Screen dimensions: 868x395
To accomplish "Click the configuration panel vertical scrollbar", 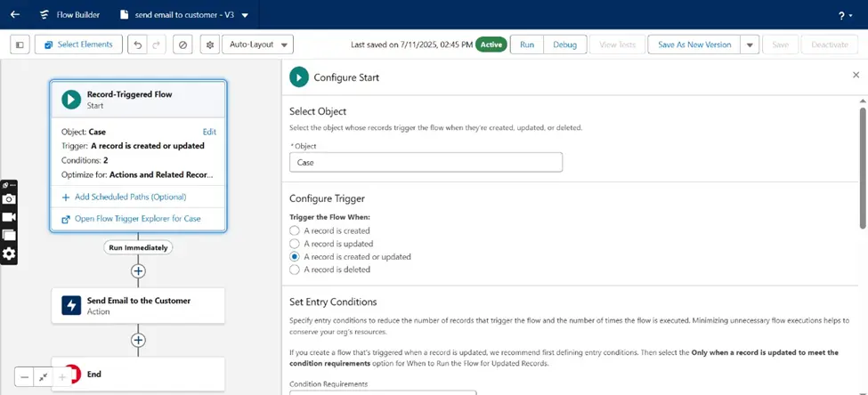I will (863, 167).
